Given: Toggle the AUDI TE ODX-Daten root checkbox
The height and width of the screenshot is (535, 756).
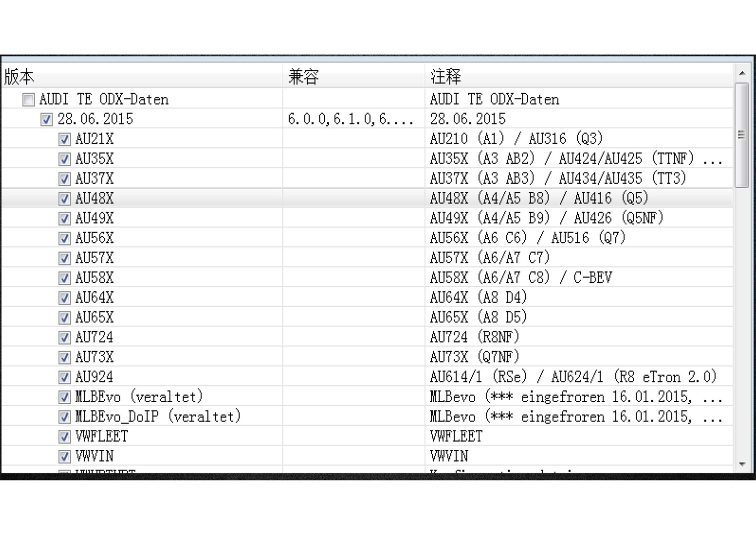Looking at the screenshot, I should 29,100.
